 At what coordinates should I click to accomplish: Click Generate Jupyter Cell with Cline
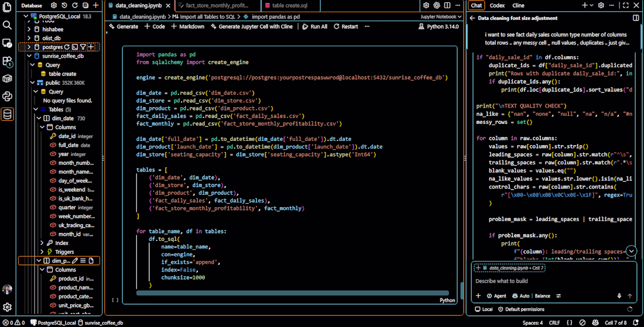251,26
